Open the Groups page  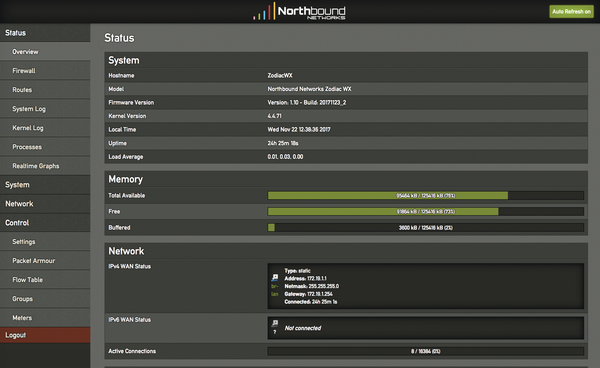point(45,299)
